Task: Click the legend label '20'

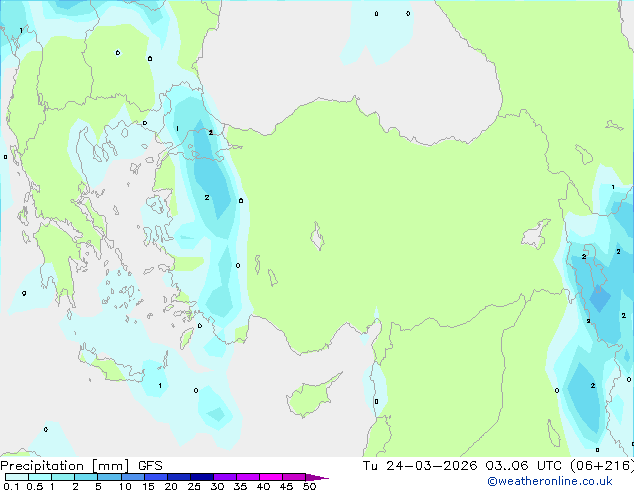Action: [171, 486]
